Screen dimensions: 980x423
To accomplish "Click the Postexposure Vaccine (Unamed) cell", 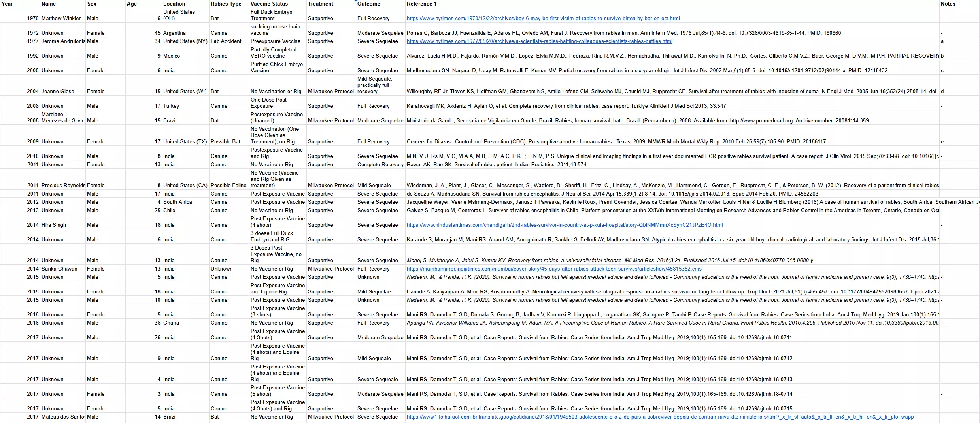I will click(x=278, y=118).
